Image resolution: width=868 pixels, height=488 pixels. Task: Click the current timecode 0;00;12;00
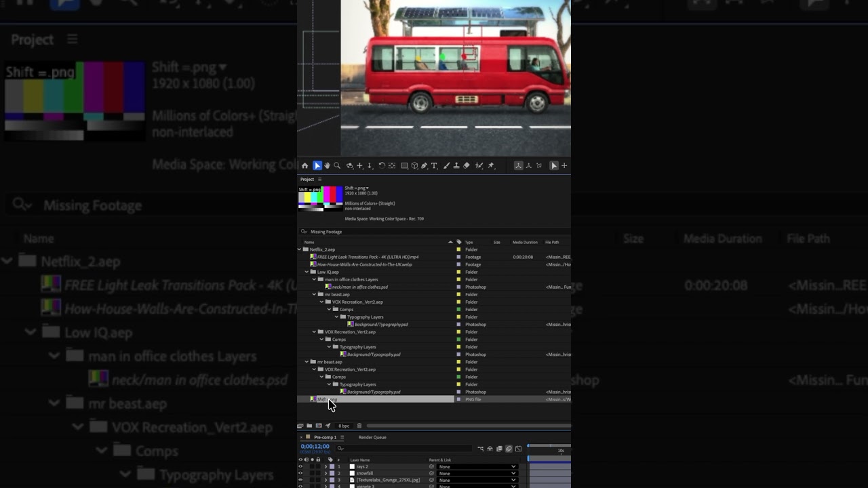[x=315, y=447]
